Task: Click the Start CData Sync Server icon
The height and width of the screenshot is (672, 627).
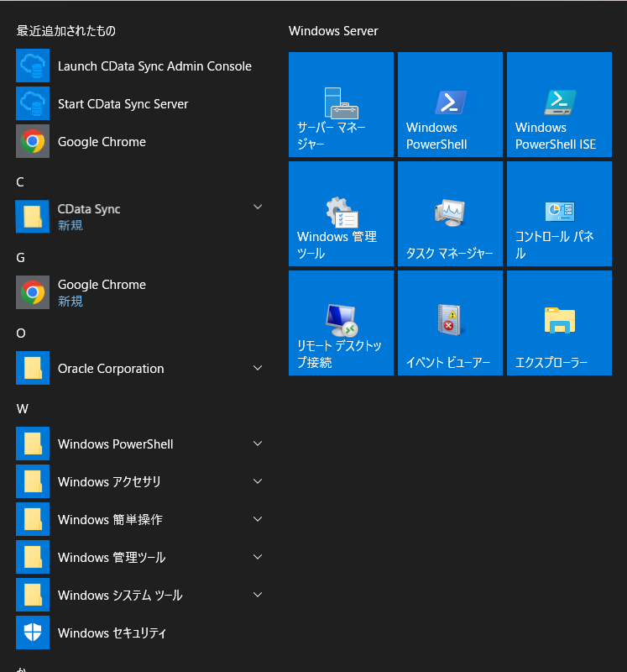Action: [x=33, y=103]
